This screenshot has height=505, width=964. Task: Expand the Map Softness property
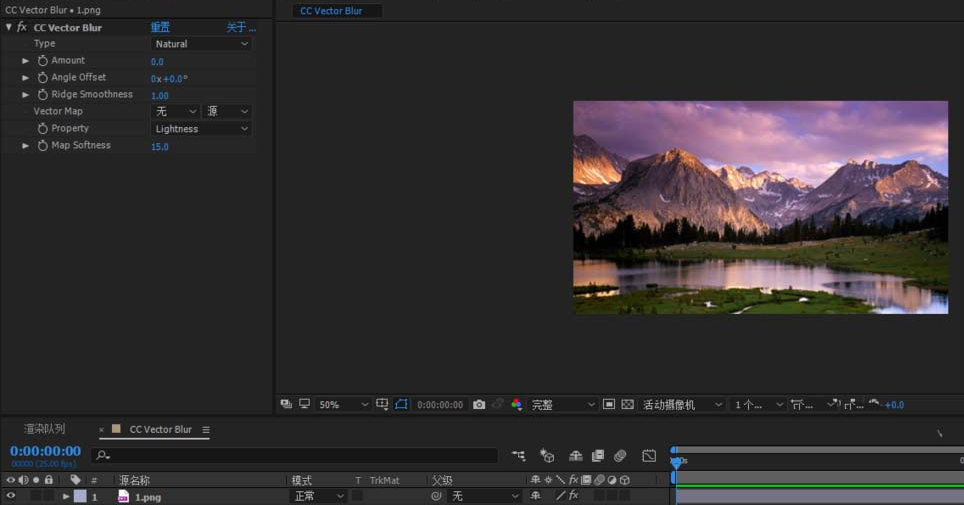(25, 146)
